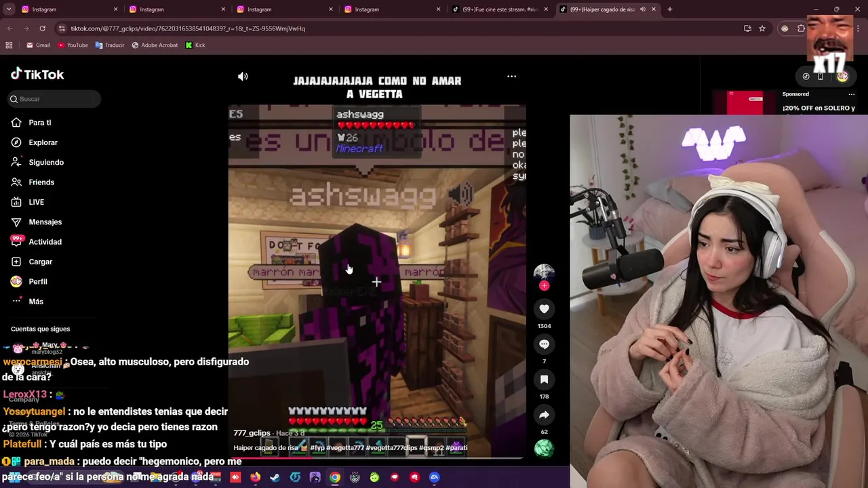This screenshot has height=488, width=868.
Task: Go back in Chrome
Action: pyautogui.click(x=9, y=28)
